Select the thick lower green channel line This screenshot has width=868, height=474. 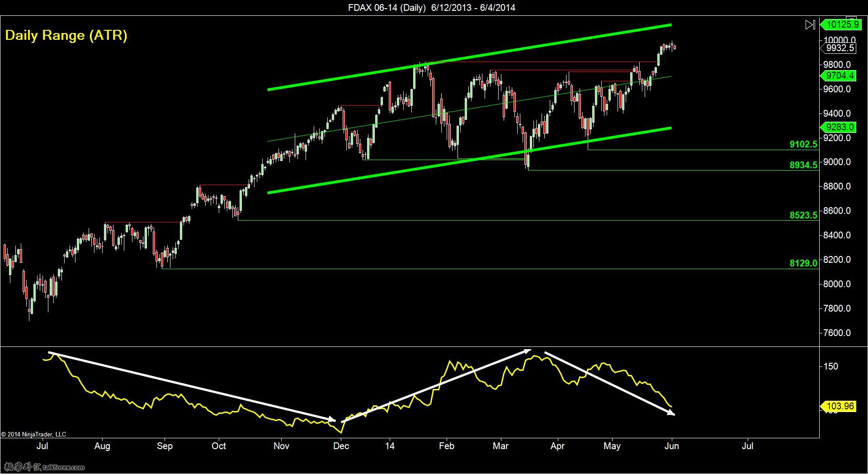coord(469,160)
